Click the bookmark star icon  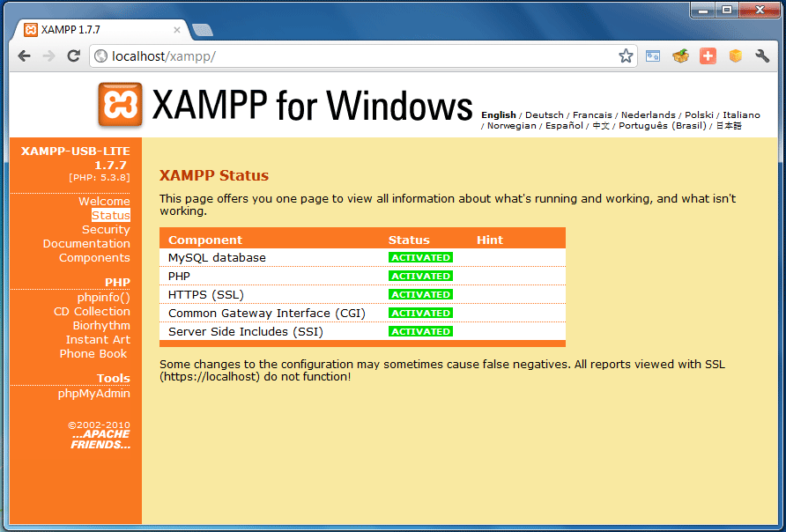tap(626, 56)
